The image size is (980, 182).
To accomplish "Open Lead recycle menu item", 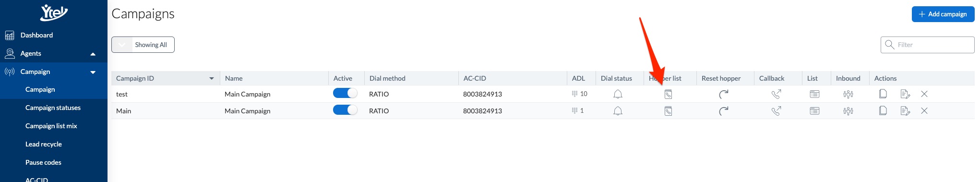I will pos(44,144).
